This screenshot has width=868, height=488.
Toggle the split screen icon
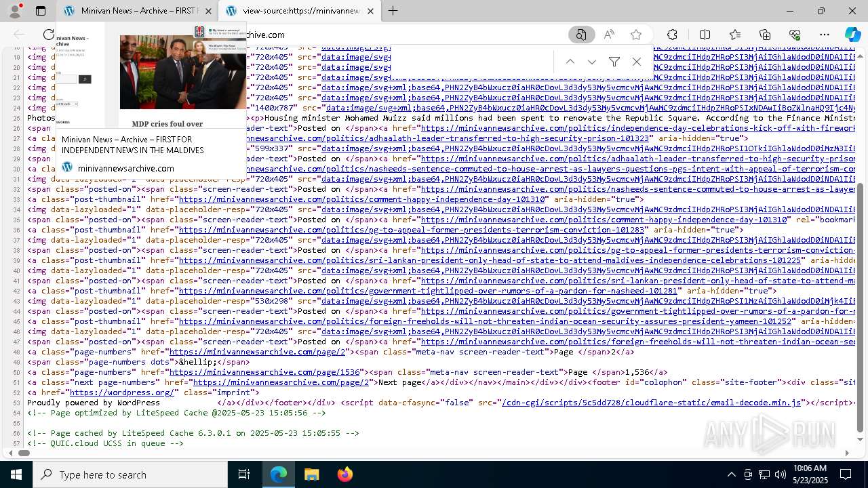pos(705,35)
